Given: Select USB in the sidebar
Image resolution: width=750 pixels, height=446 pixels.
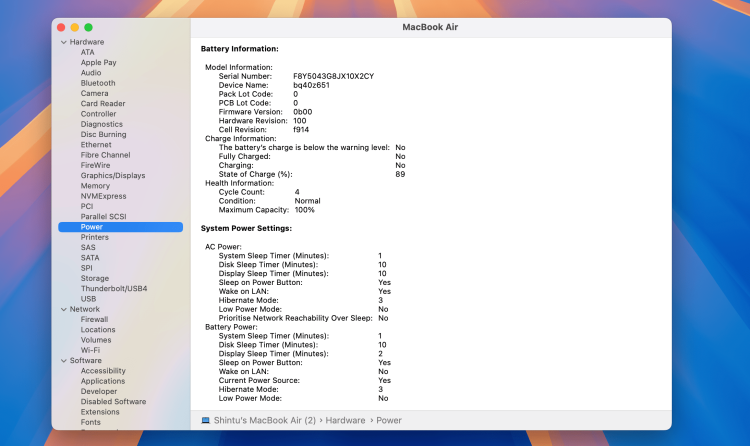Looking at the screenshot, I should click(x=88, y=299).
